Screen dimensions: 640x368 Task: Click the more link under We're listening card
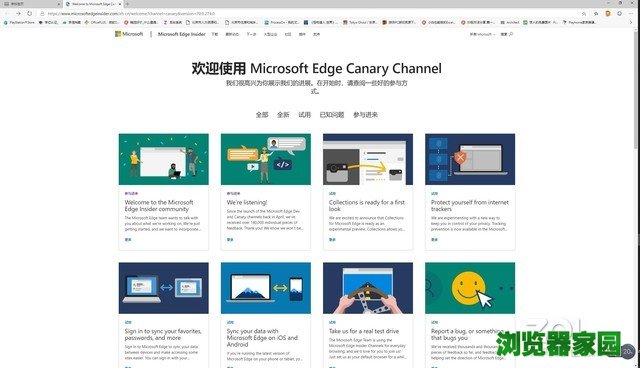230,240
